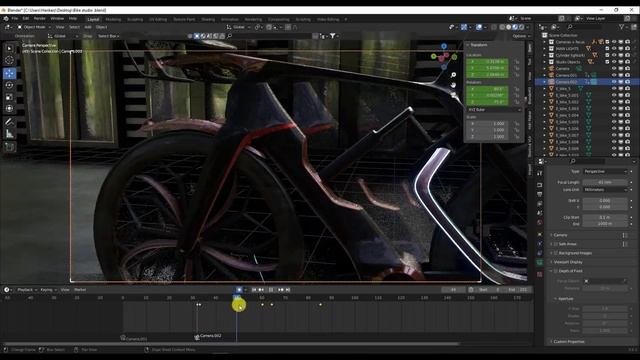Jump to timeline end frame

(287, 290)
